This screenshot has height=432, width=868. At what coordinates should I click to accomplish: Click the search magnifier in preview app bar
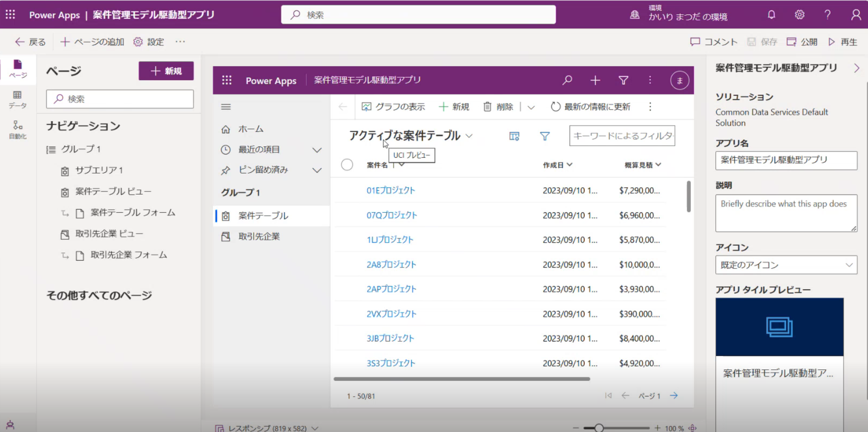[567, 80]
